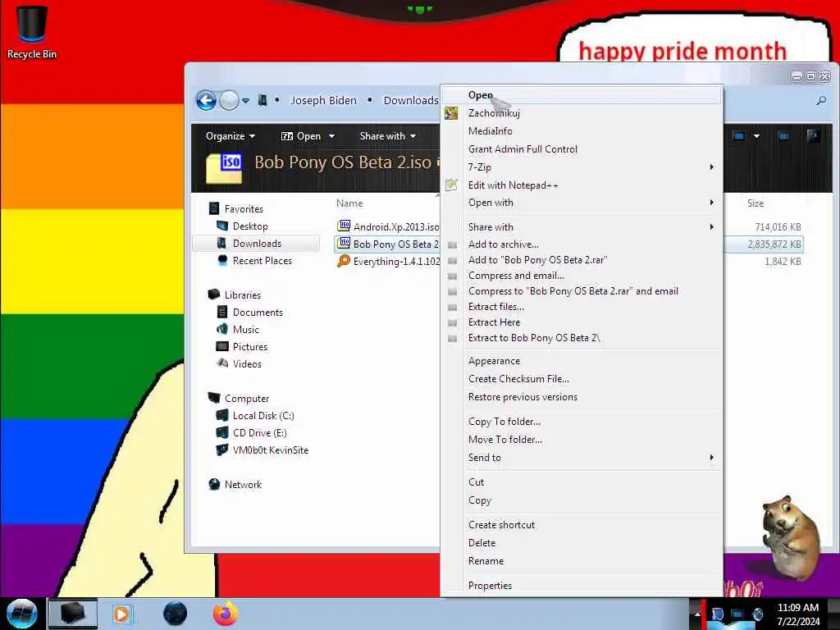
Task: Select Favorites in the navigation pane
Action: pos(244,209)
